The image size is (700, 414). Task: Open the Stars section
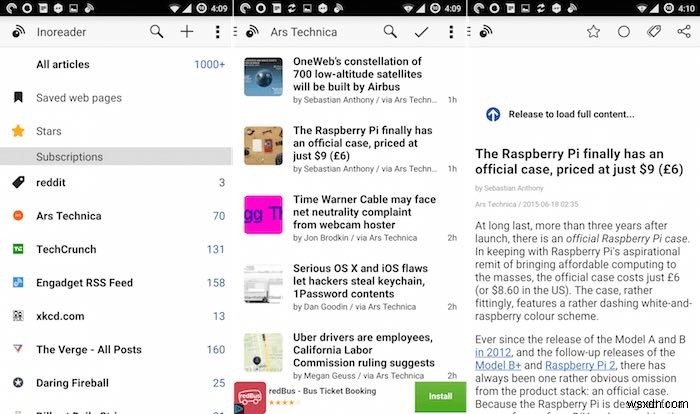[x=116, y=131]
